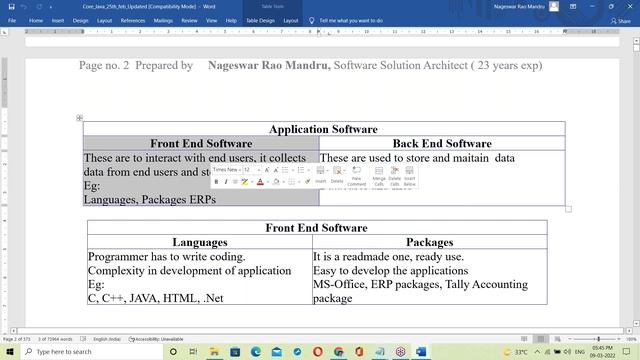This screenshot has height=360, width=640.
Task: Click the Application Software title cell
Action: pyautogui.click(x=324, y=129)
